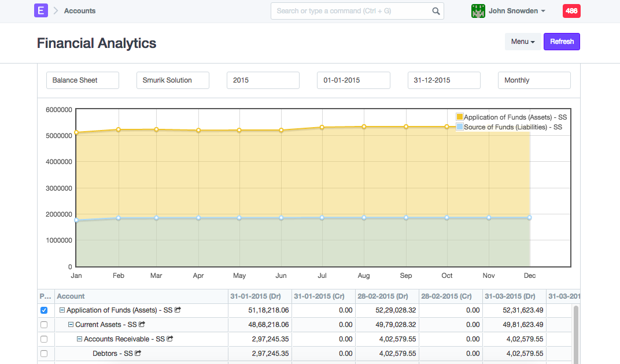
Task: Click the yellow Assets legend swatch
Action: [460, 117]
